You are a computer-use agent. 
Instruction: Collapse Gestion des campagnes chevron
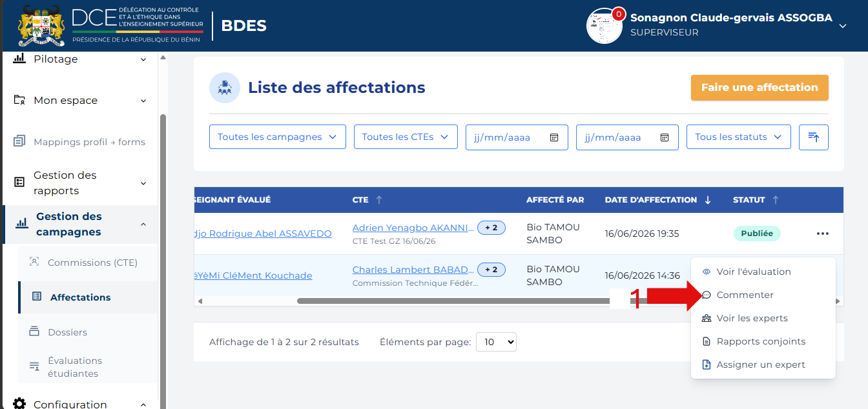coord(143,224)
